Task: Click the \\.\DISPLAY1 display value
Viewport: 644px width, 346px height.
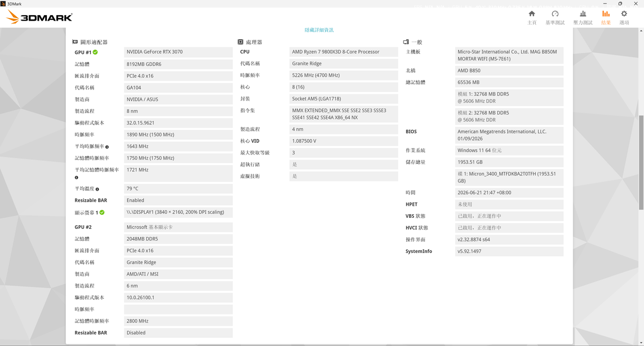Action: [178, 212]
